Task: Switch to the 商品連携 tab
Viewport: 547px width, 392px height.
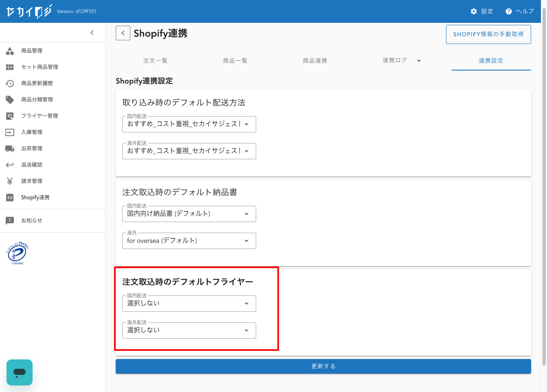Action: 315,61
